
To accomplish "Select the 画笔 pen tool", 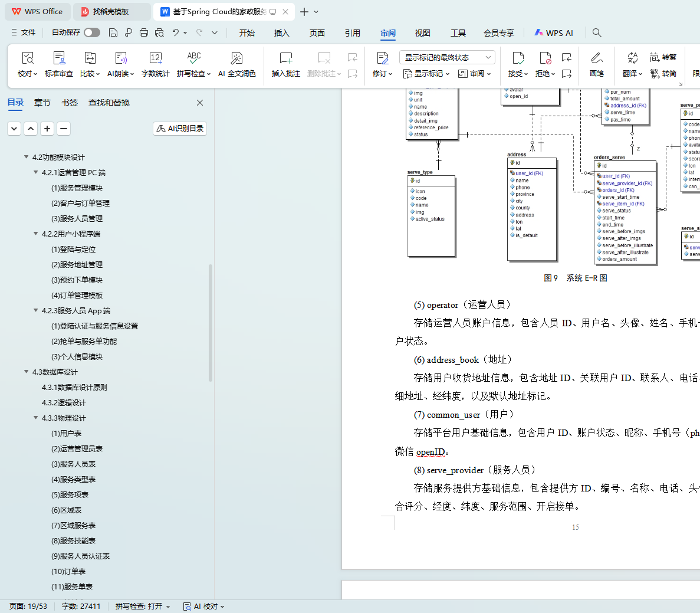I will [596, 64].
